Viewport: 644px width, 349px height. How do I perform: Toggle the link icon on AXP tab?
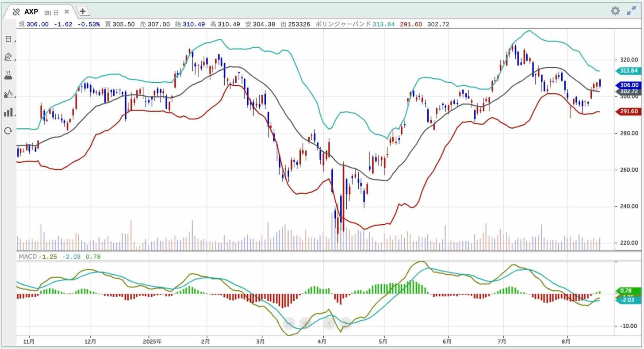tap(16, 12)
